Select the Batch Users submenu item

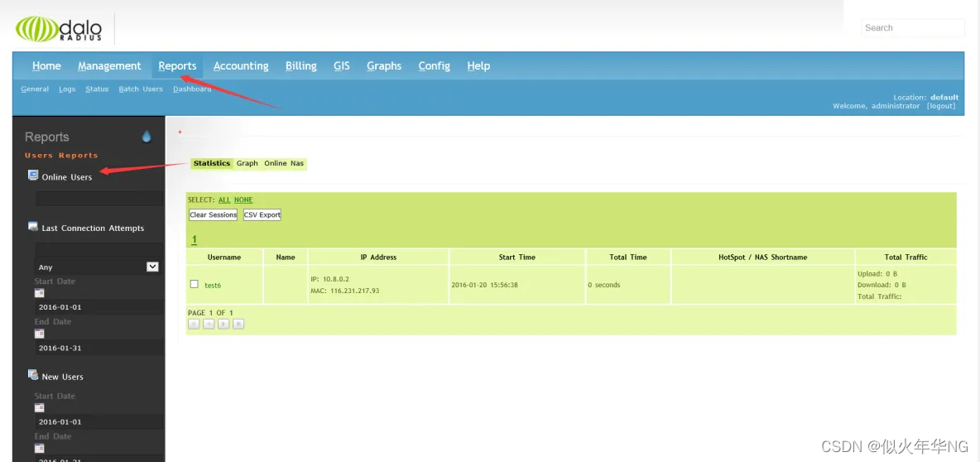tap(141, 89)
